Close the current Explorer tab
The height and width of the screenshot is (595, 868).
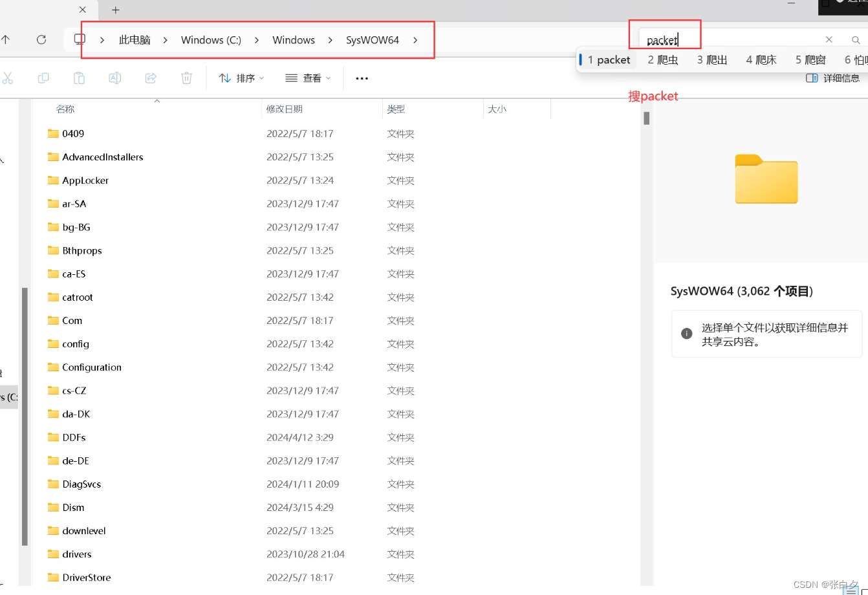83,10
